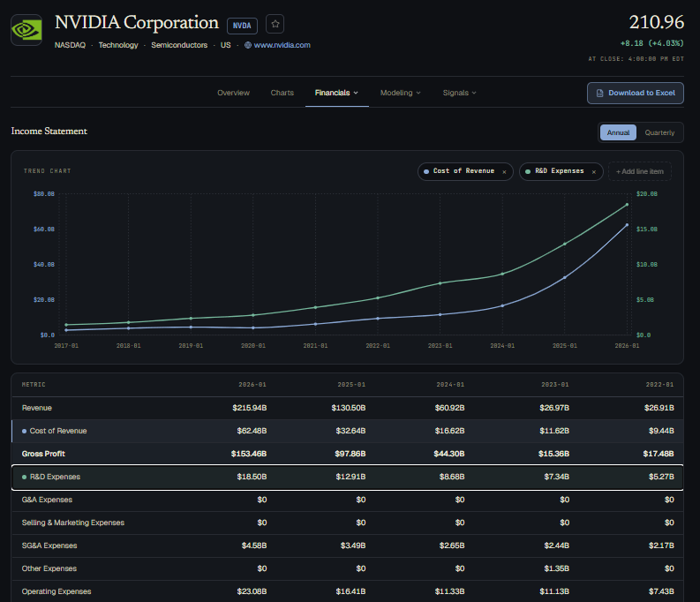The height and width of the screenshot is (602, 700).
Task: Click the green dot in the R&D Expenses row
Action: click(24, 477)
